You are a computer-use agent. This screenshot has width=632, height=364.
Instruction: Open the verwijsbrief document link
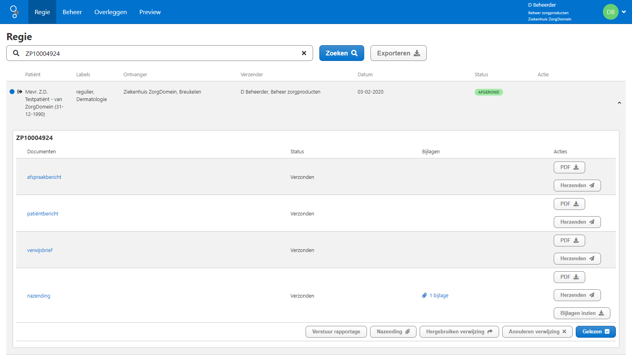click(x=40, y=250)
